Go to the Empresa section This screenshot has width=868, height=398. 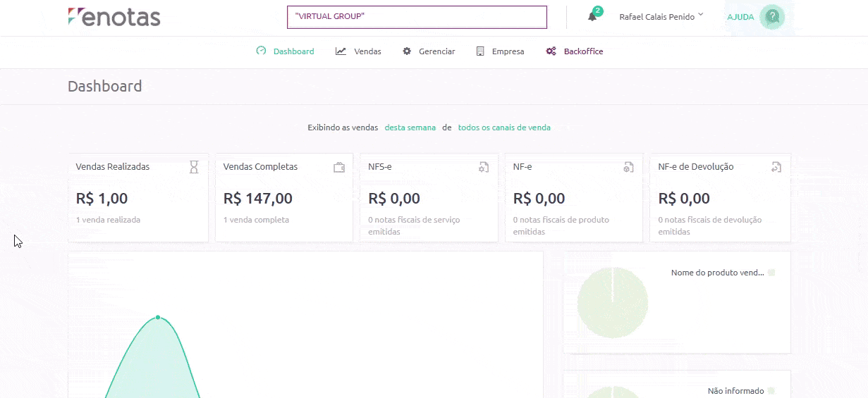(x=500, y=51)
